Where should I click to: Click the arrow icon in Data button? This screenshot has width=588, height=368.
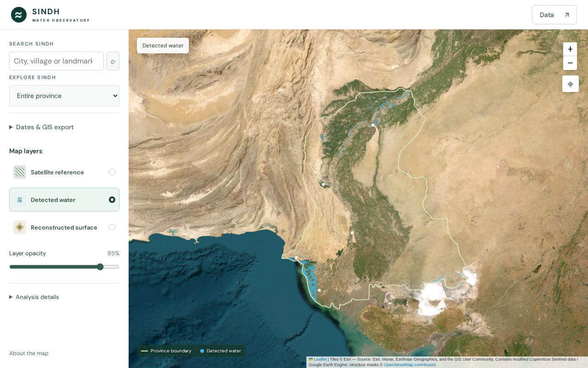click(x=567, y=15)
